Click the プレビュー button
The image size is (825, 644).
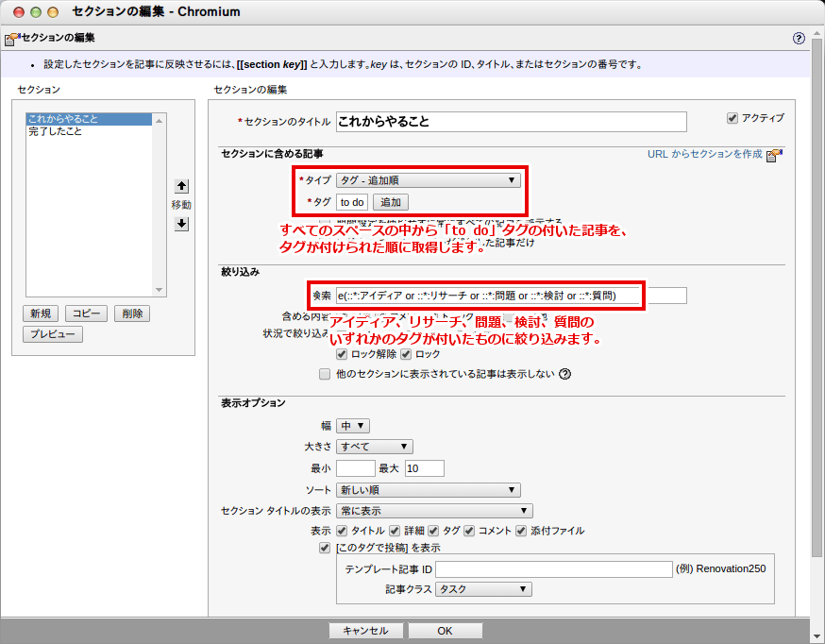(x=54, y=334)
